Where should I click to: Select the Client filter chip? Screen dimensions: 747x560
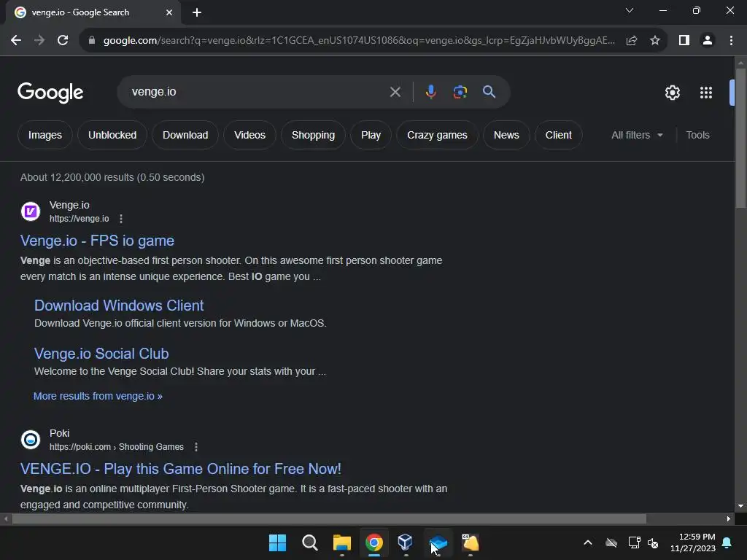[x=558, y=135]
